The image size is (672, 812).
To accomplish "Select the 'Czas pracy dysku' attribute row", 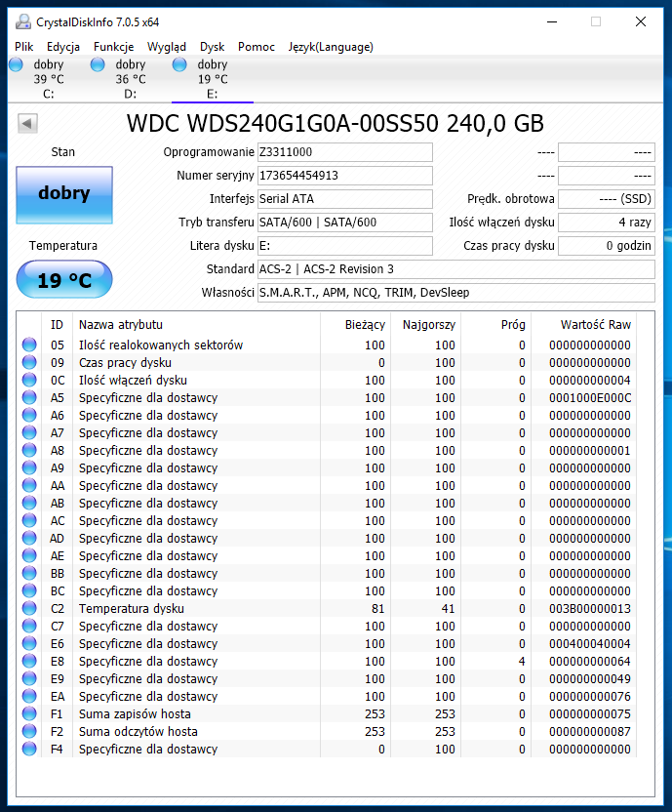I will [327, 362].
